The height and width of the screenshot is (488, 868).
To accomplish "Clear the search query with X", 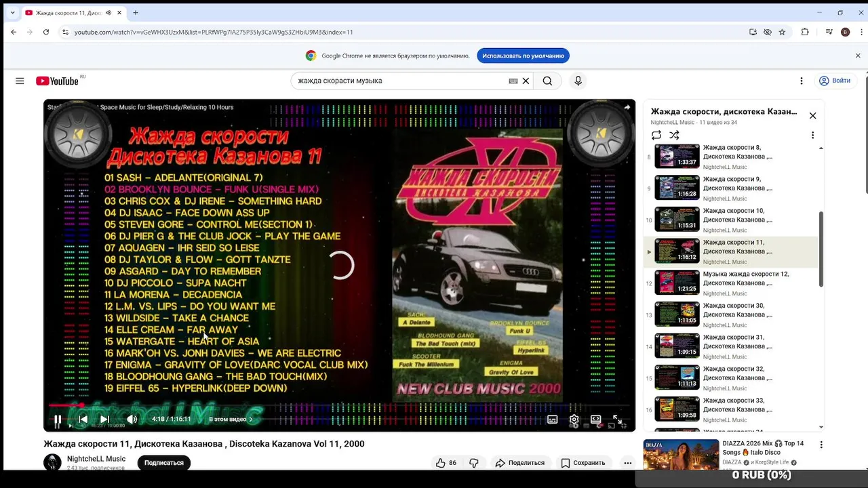I will click(x=526, y=81).
